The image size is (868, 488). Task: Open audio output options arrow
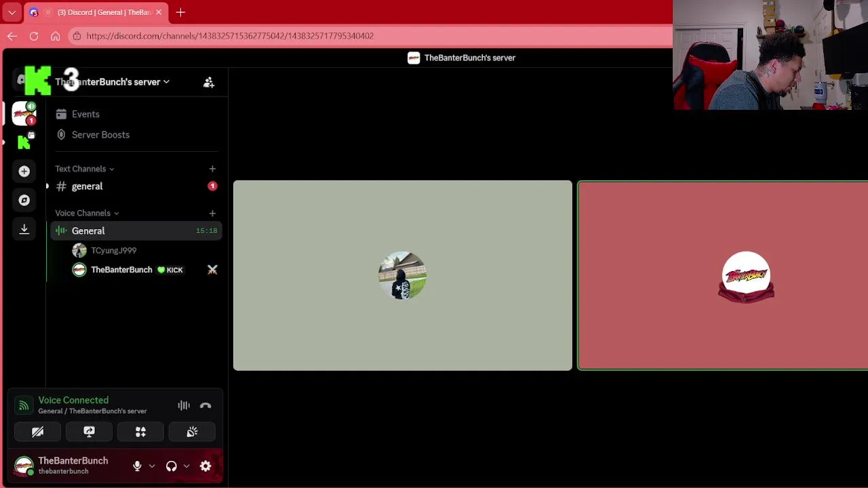pos(186,466)
